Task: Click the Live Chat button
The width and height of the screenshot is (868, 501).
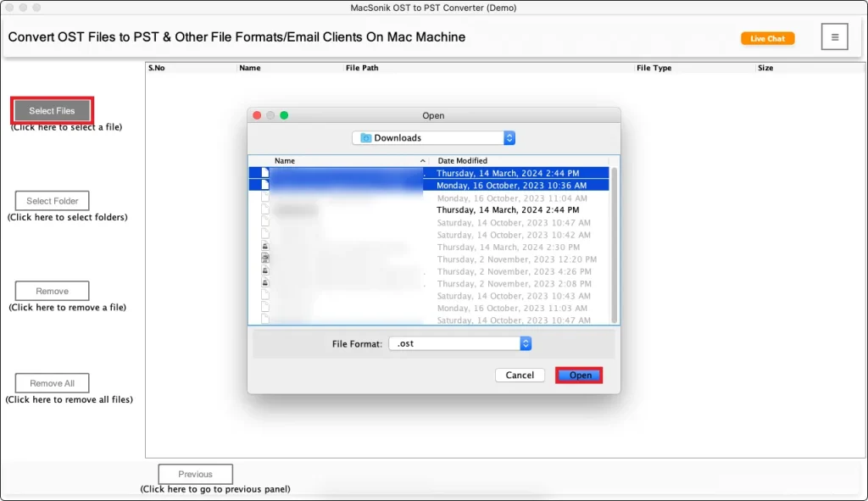Action: coord(767,38)
